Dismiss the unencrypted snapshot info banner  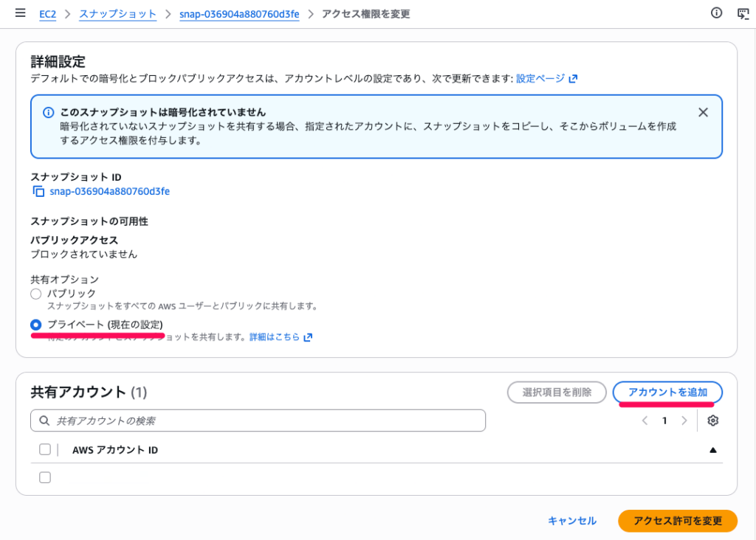703,112
